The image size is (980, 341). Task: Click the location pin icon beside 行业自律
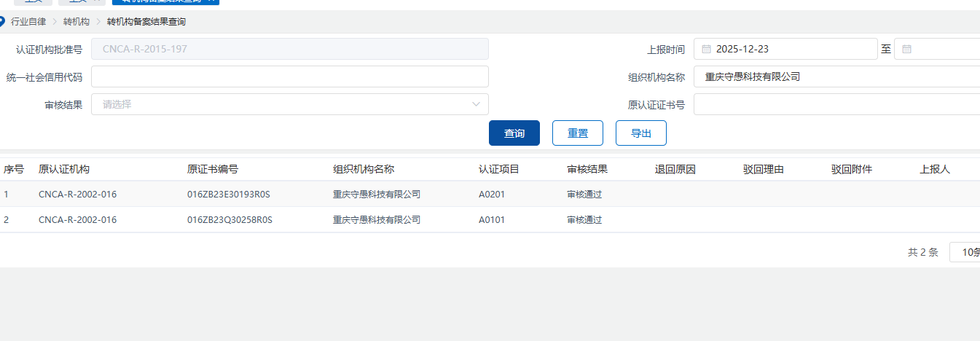3,22
